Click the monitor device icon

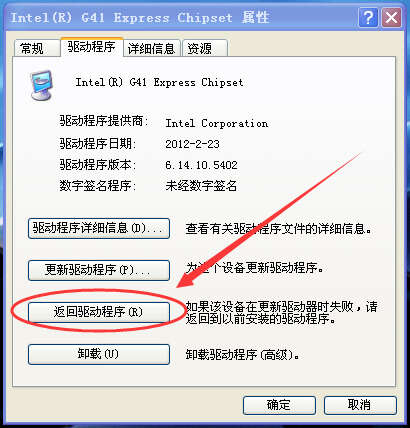click(41, 85)
